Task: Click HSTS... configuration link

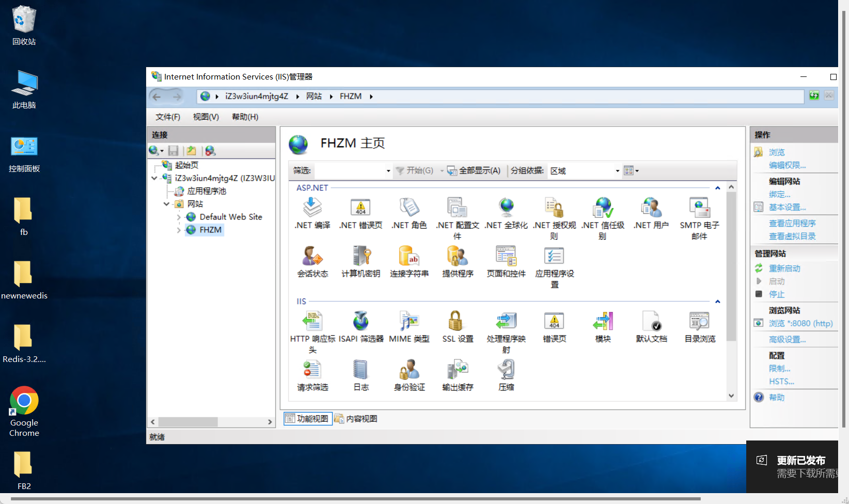Action: tap(781, 382)
